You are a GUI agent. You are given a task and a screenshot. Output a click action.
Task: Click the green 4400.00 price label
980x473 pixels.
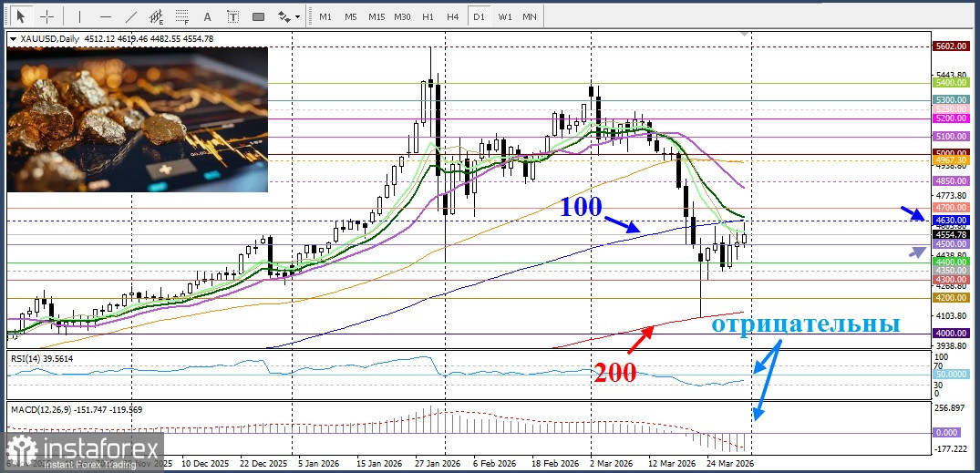[951, 263]
